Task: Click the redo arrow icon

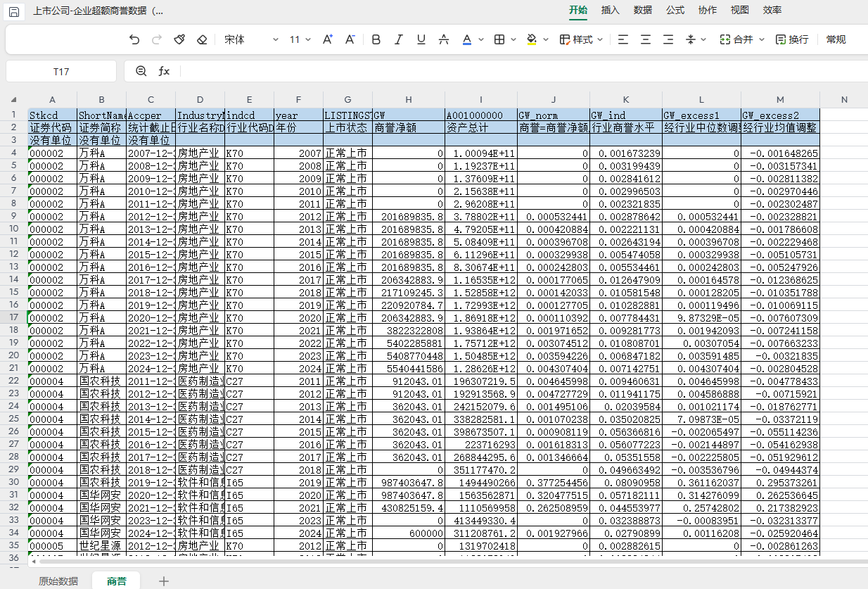Action: pyautogui.click(x=157, y=39)
